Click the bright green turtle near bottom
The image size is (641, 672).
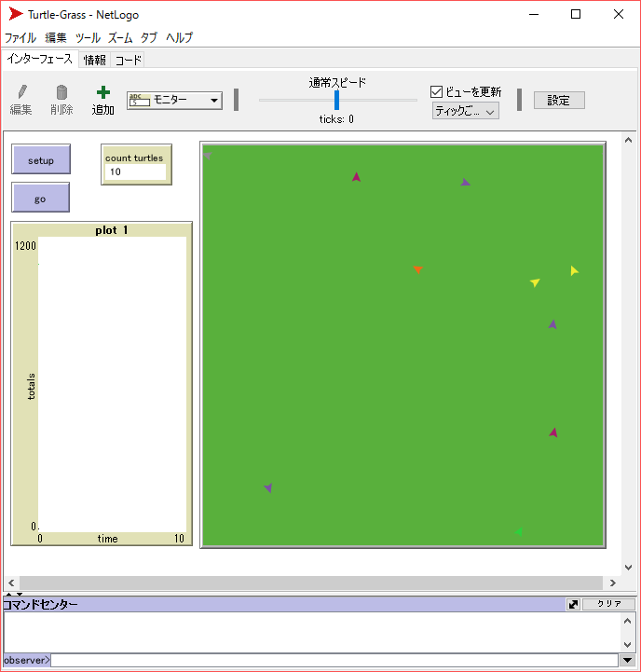point(518,531)
